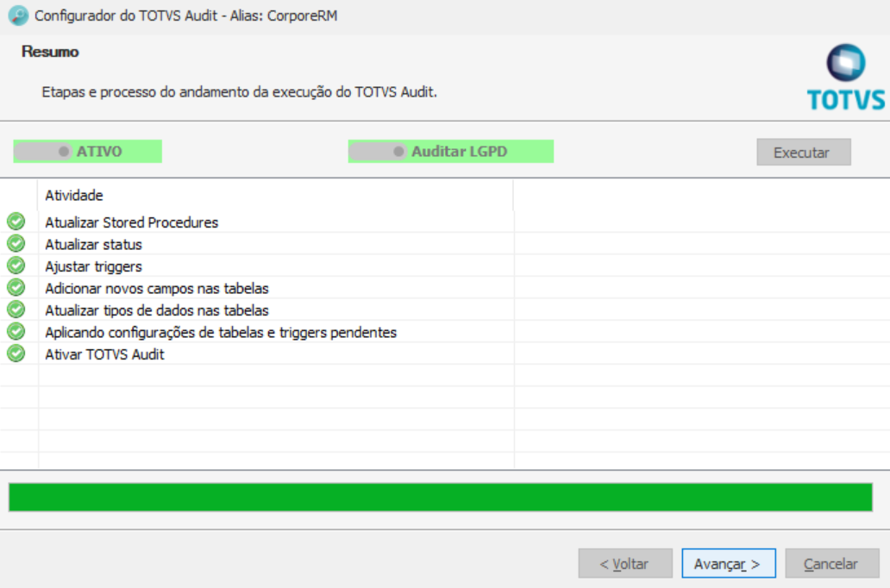Select 'Atualizar tipos de dados nas tabelas' text
Viewport: 890px width, 588px height.
coord(157,310)
